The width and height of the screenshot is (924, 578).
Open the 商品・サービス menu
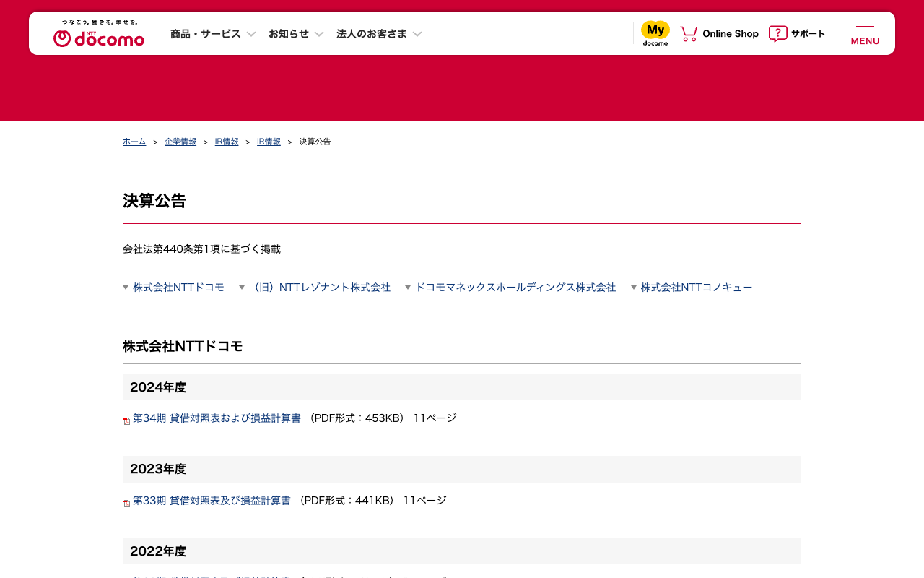pyautogui.click(x=206, y=33)
